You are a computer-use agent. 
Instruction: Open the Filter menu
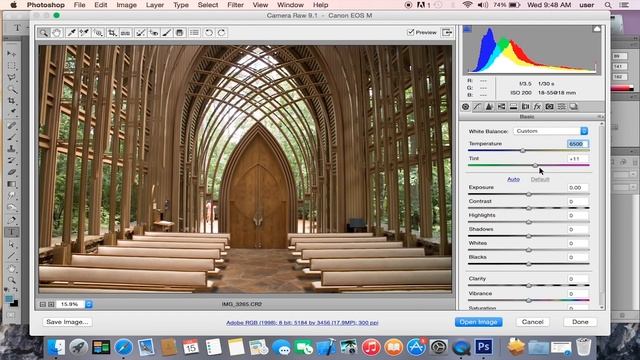[x=236, y=5]
